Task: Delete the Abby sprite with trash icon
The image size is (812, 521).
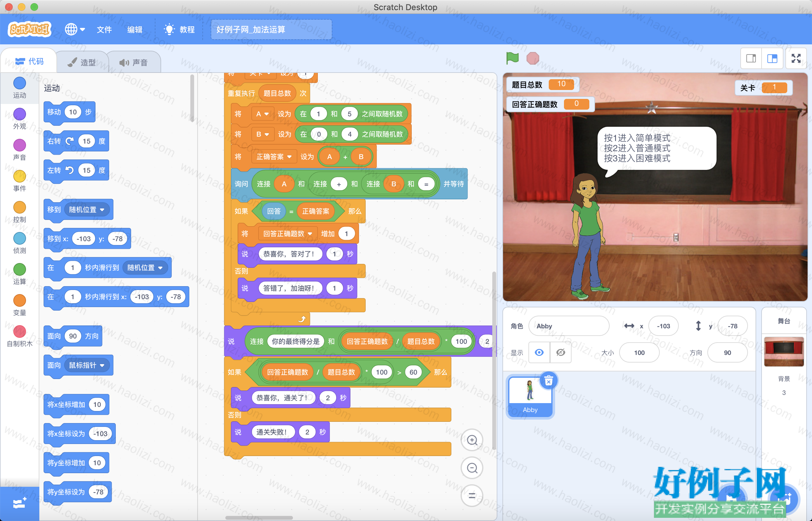Action: tap(548, 381)
